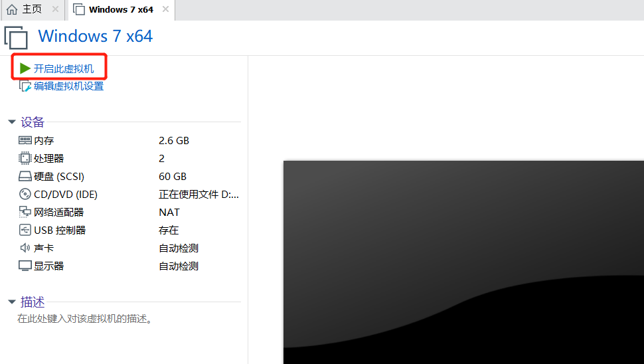Close the Windows 7 x64 tab
Image resolution: width=644 pixels, height=364 pixels.
click(165, 9)
